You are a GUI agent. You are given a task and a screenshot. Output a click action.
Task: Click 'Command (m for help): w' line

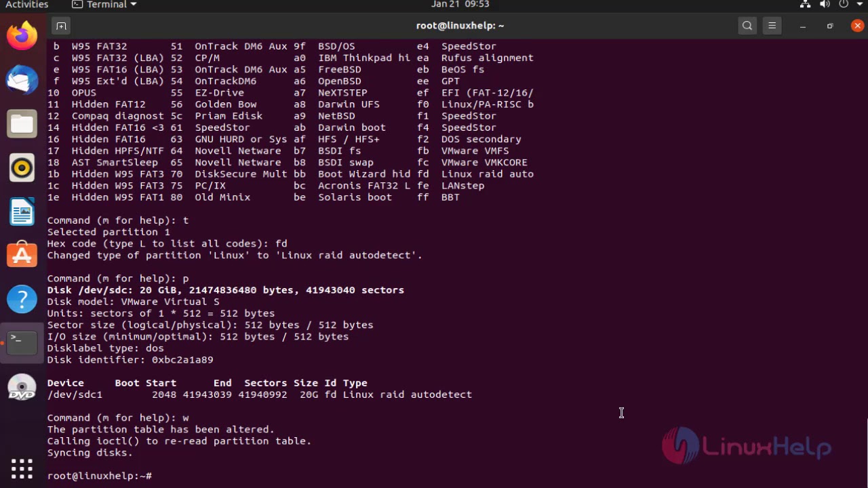click(118, 418)
